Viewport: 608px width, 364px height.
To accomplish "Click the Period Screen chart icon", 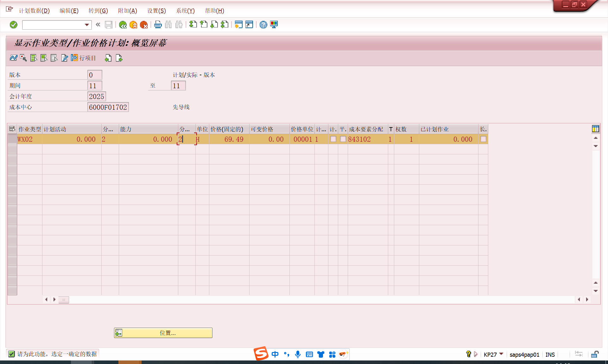I will click(x=13, y=58).
